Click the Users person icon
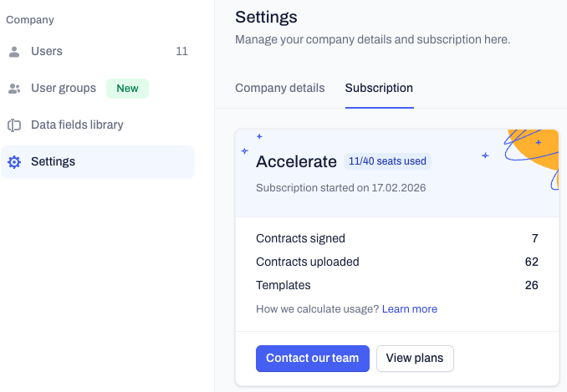The height and width of the screenshot is (392, 567). click(x=14, y=52)
